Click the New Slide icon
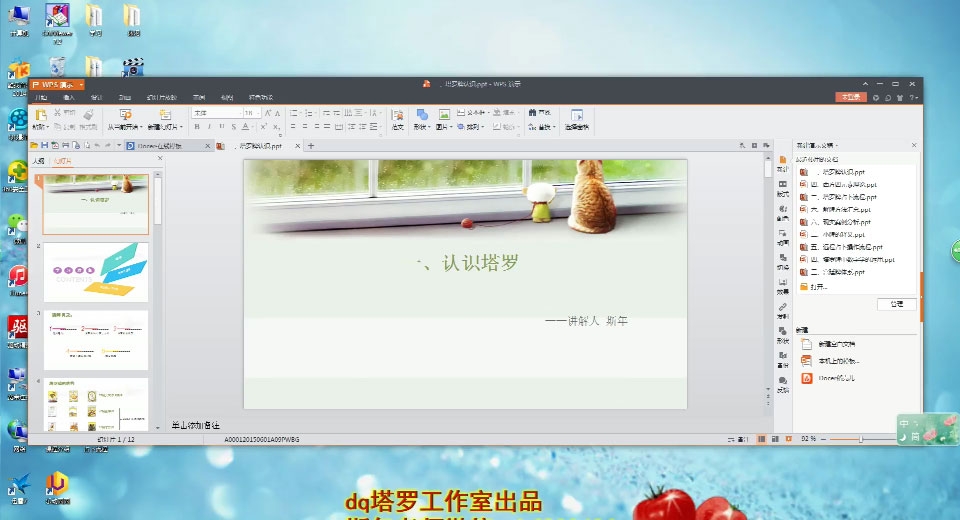This screenshot has height=520, width=960. 165,115
